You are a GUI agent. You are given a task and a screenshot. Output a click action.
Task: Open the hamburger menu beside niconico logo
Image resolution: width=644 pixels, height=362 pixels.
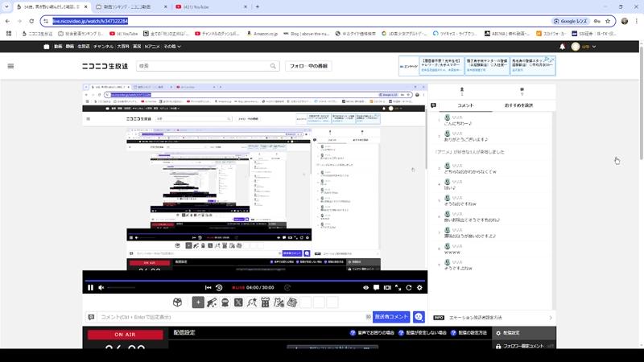[x=11, y=67]
